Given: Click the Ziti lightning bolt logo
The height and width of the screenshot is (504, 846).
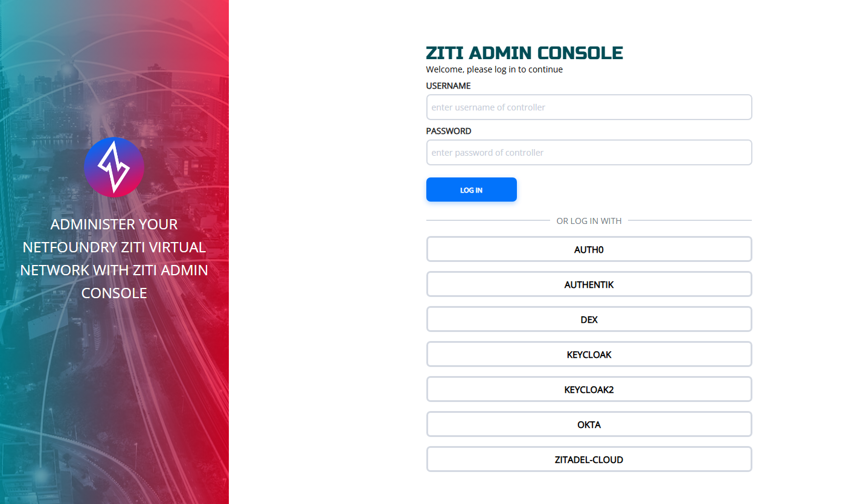Looking at the screenshot, I should click(114, 167).
